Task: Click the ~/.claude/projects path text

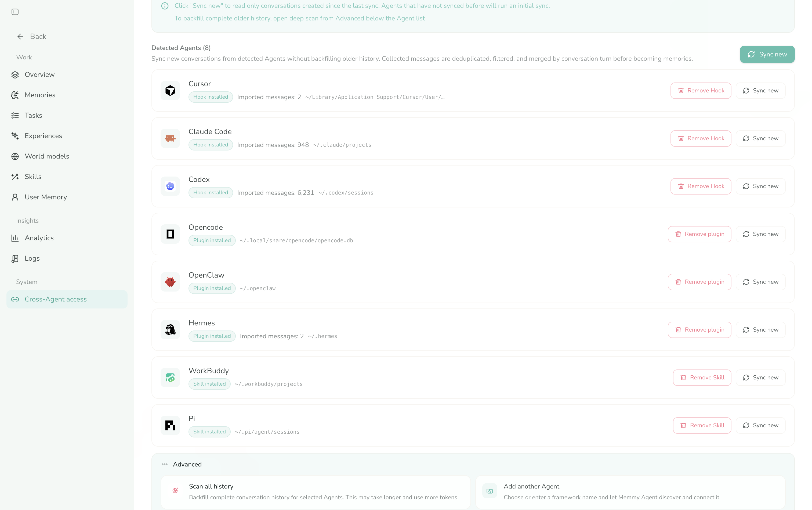Action: pos(342,145)
